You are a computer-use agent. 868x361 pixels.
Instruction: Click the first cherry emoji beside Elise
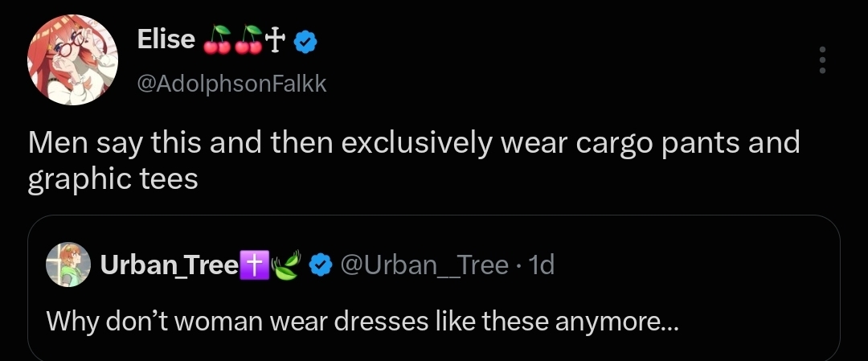(x=217, y=40)
